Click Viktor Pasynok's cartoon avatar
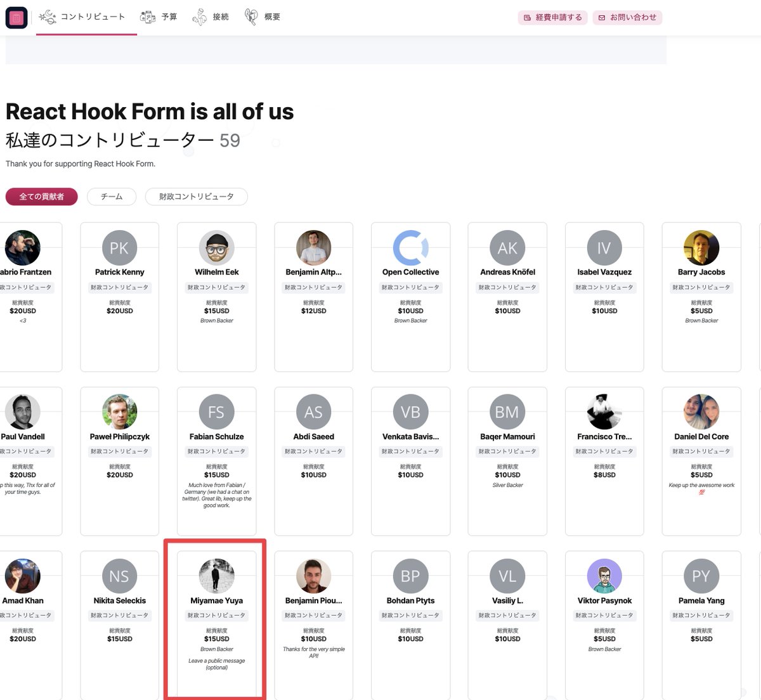This screenshot has height=700, width=761. (x=604, y=576)
